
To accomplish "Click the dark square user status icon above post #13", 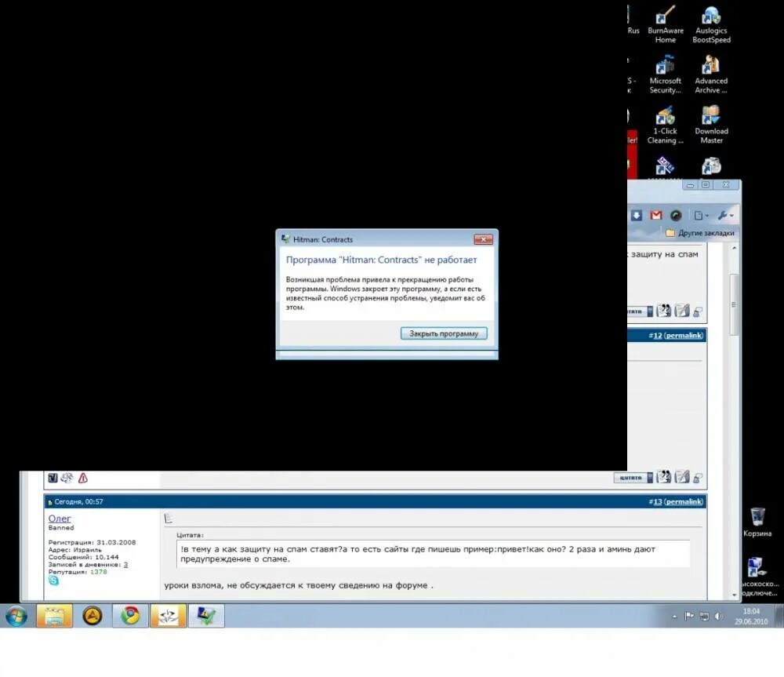I will tap(53, 478).
